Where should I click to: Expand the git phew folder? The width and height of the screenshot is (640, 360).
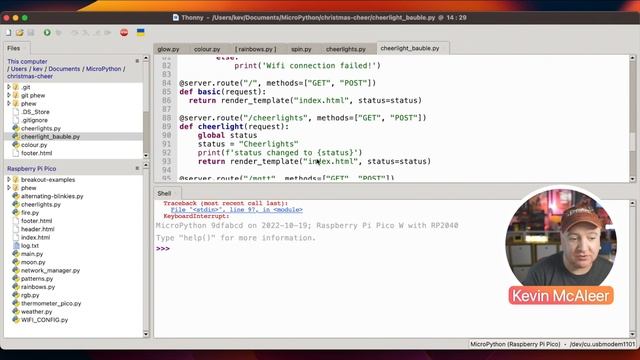pos(9,95)
